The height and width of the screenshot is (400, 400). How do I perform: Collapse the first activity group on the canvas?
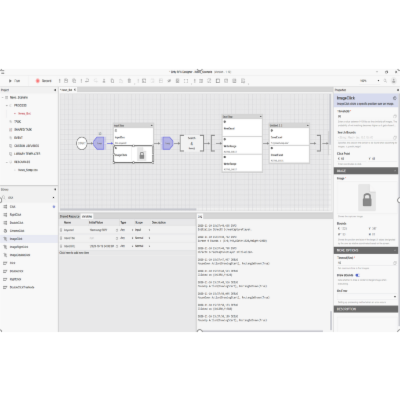[x=152, y=125]
